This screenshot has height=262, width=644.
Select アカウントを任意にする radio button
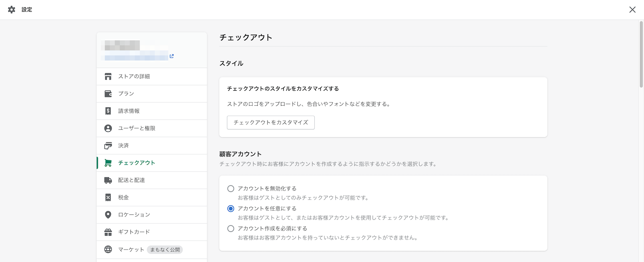[x=231, y=209]
